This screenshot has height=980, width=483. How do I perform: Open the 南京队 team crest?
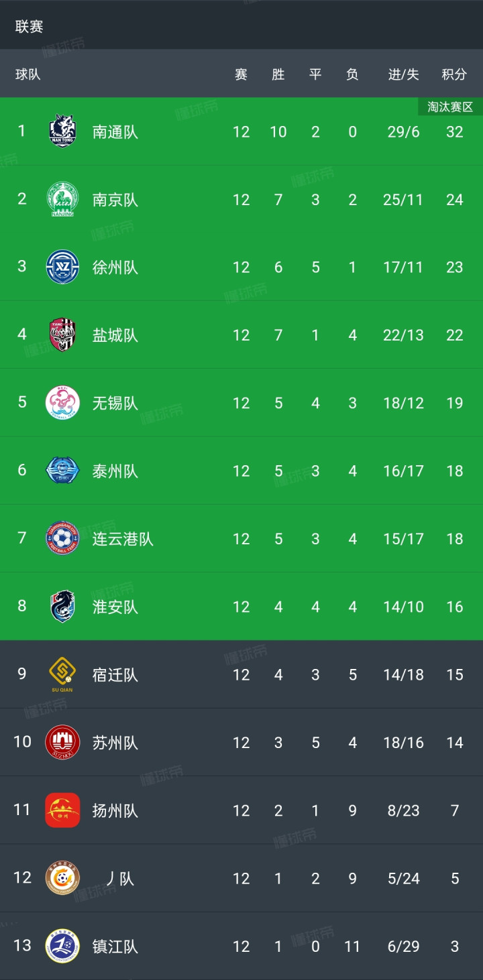coord(62,199)
